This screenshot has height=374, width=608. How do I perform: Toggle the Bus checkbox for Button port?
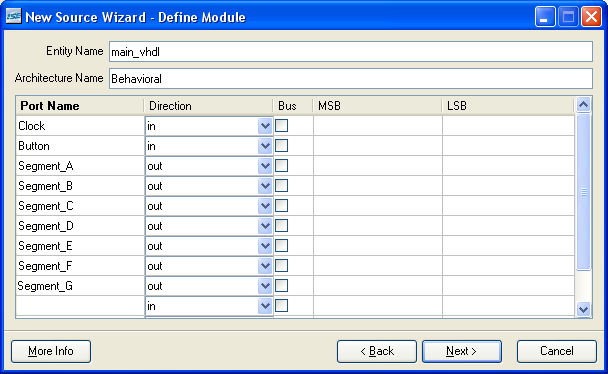(282, 146)
